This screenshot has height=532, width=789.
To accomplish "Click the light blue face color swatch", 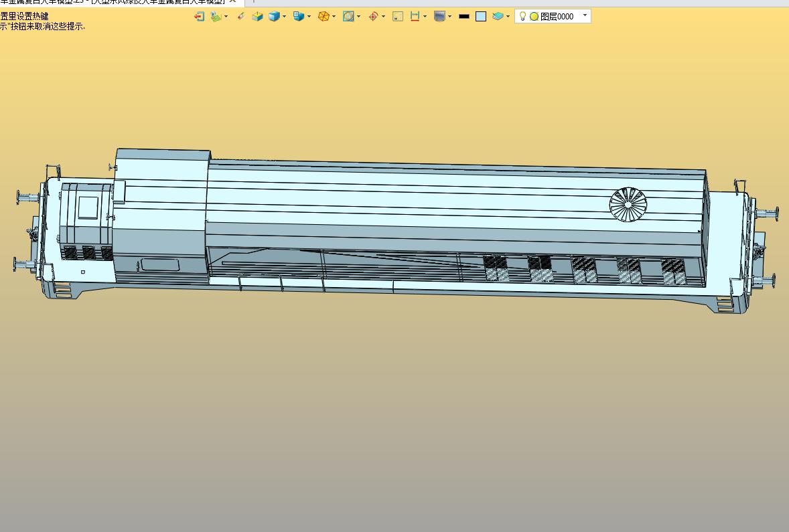I will pyautogui.click(x=481, y=17).
